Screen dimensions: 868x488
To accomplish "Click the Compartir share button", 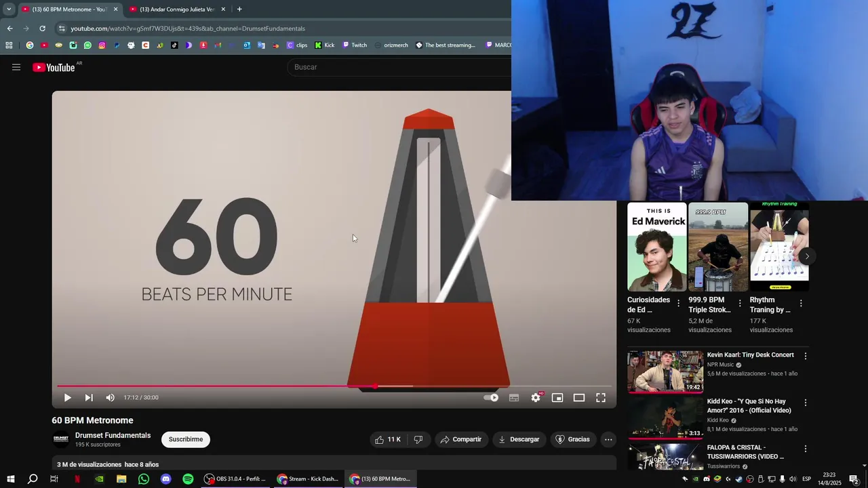I will tap(461, 439).
